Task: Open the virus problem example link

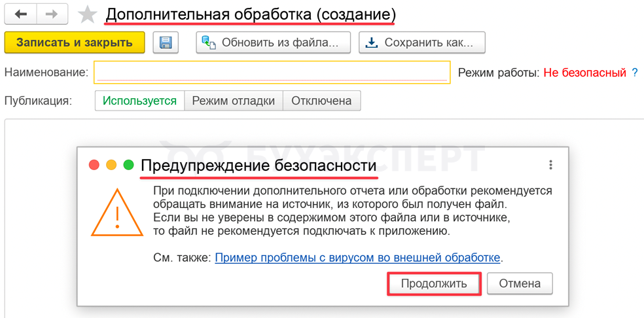Action: pos(357,258)
